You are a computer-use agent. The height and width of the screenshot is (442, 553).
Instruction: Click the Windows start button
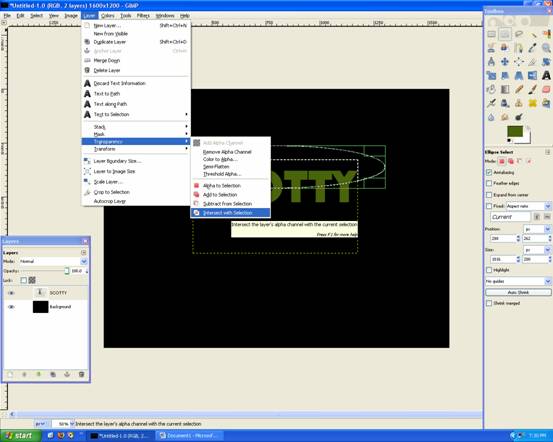19,436
